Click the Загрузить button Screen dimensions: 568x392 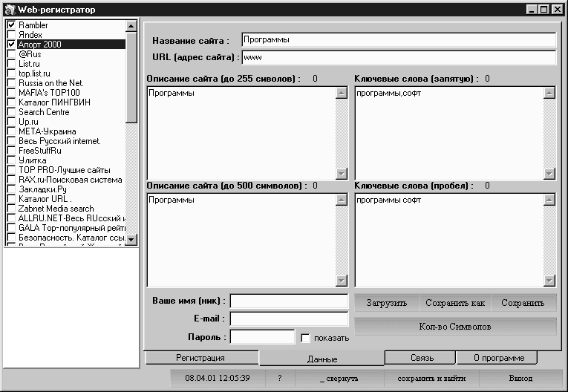point(387,303)
